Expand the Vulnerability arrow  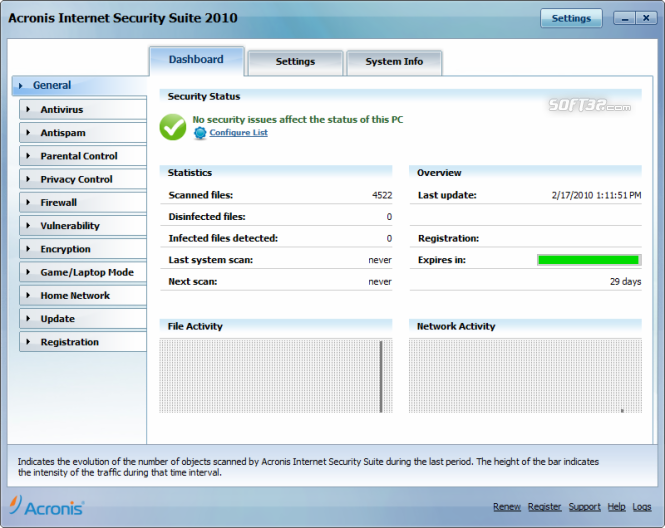point(28,226)
